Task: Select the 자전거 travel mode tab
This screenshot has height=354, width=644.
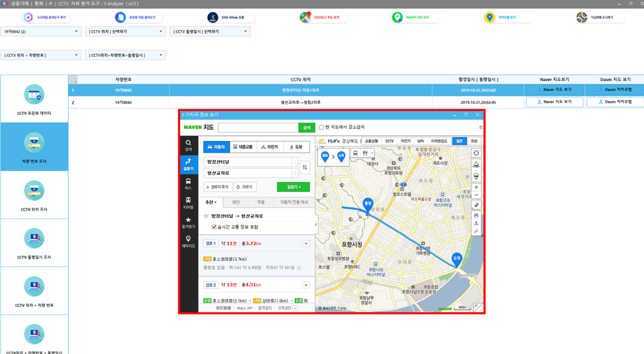Action: [x=269, y=147]
